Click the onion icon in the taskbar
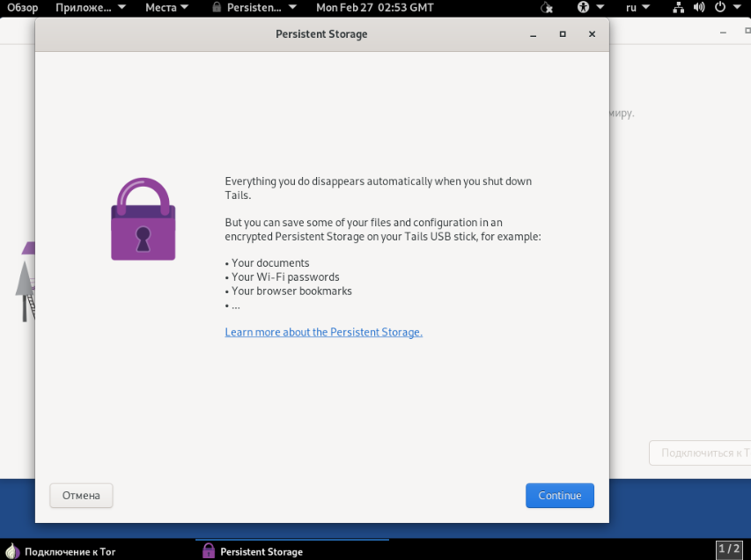 pyautogui.click(x=12, y=551)
